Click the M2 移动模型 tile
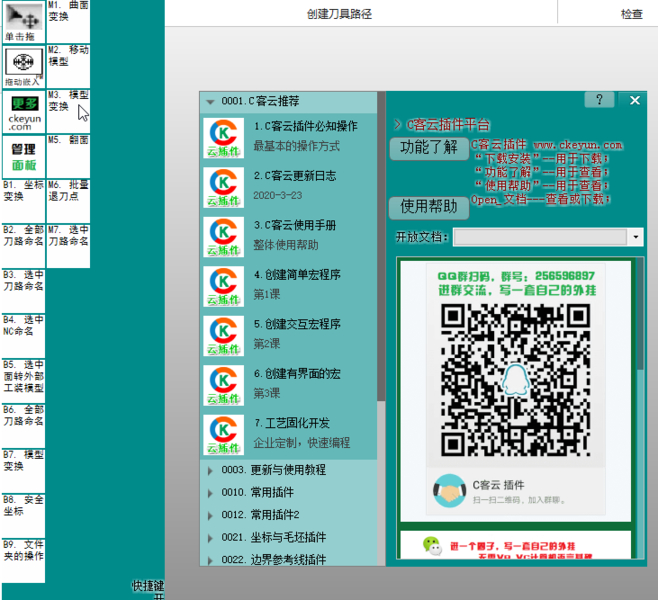Viewport: 658px width, 600px height. click(68, 66)
